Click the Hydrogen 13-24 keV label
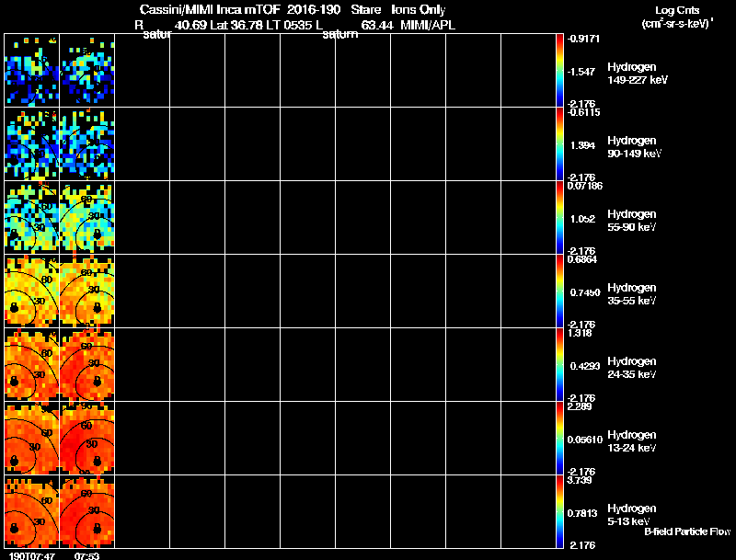This screenshot has width=736, height=560. point(632,441)
